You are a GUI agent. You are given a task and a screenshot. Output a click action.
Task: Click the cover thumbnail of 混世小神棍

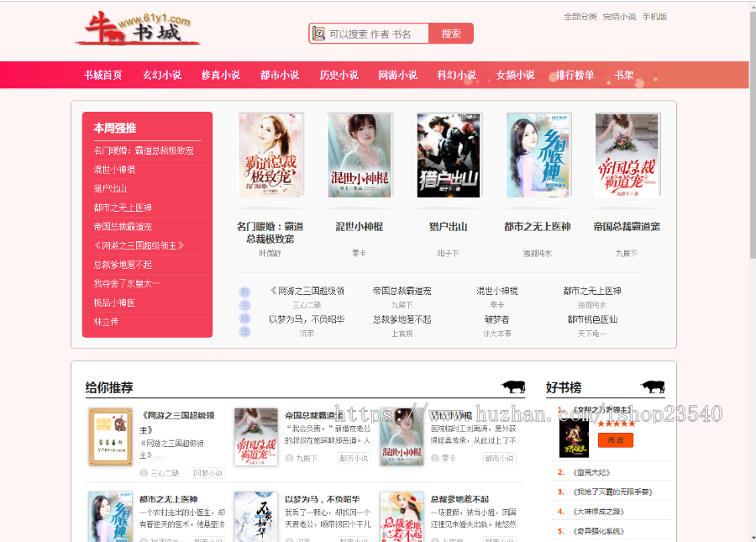click(x=360, y=155)
